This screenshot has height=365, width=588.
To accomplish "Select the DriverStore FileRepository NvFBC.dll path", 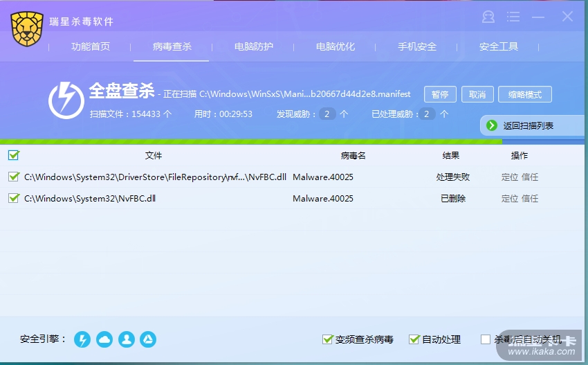I will [155, 177].
